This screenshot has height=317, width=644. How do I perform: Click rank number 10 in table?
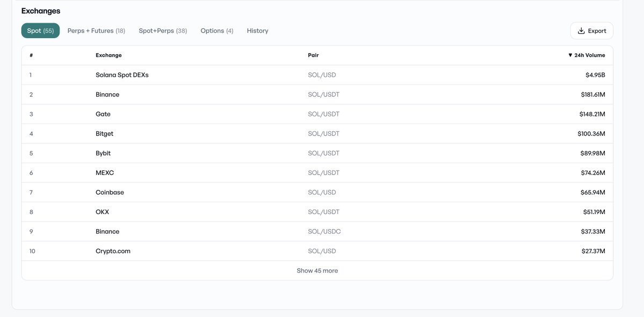click(32, 251)
